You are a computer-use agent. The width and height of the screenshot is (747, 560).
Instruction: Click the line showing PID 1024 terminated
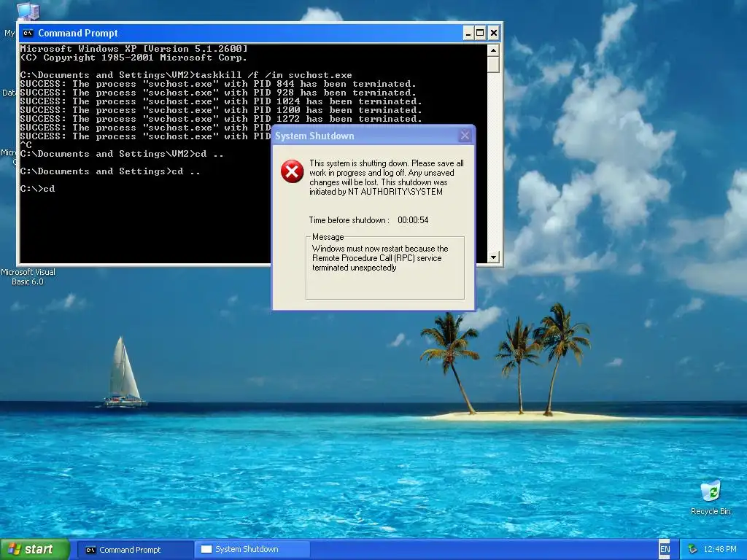220,101
